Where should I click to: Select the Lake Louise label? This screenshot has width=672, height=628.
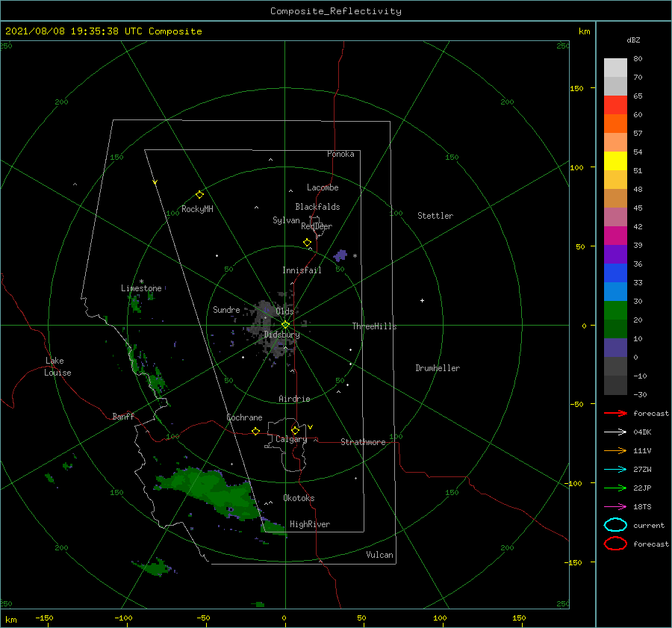(x=57, y=367)
